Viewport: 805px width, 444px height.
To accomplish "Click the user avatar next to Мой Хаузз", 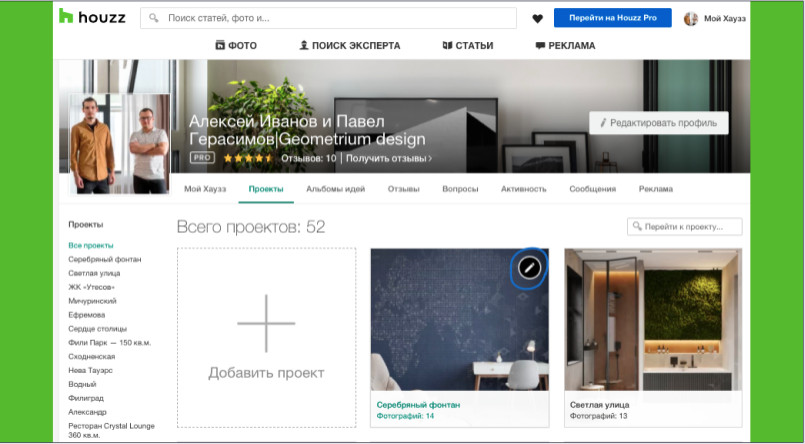I will 691,18.
